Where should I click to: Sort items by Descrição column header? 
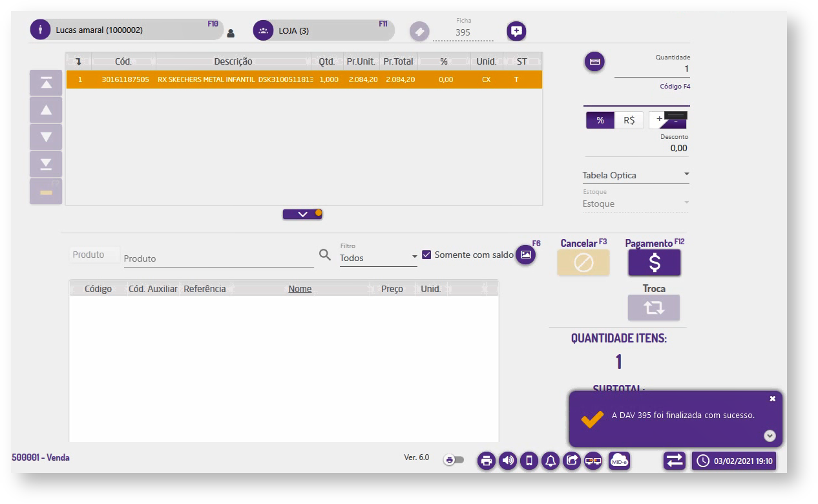point(233,61)
